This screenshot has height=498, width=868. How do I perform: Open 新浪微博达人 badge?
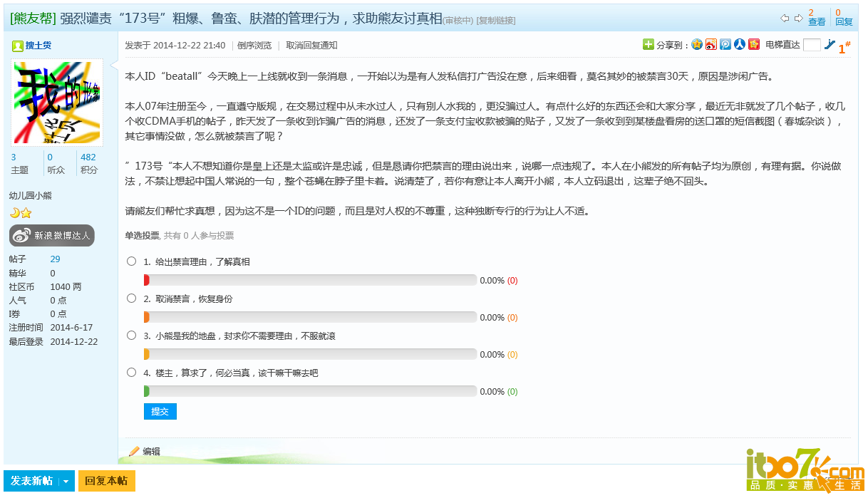(51, 235)
